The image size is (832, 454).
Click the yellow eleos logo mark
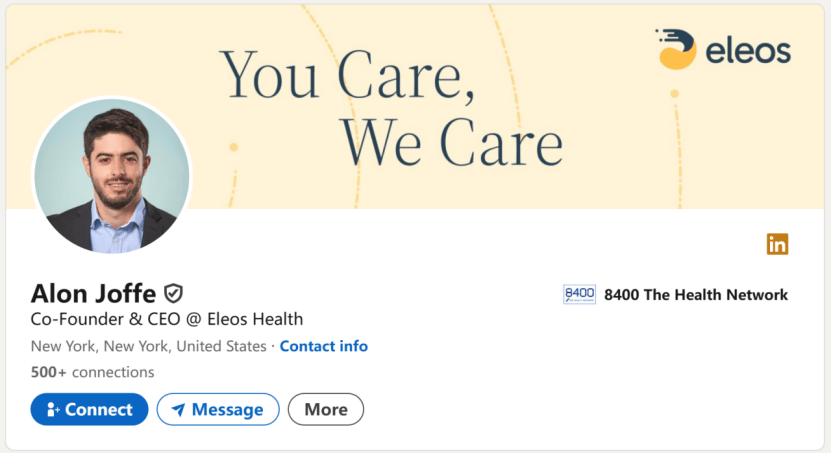click(676, 49)
